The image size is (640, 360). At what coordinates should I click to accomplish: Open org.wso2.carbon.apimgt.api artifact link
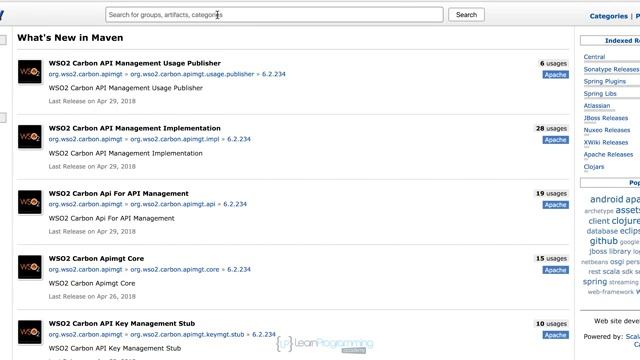pos(173,204)
